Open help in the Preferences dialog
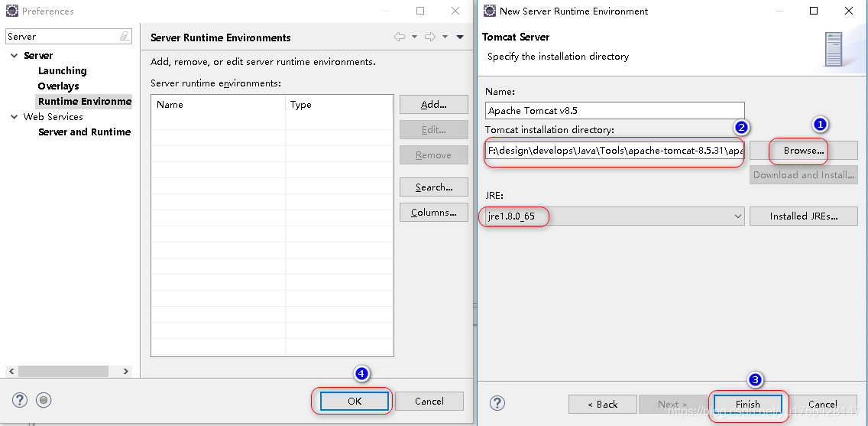Screen dimensions: 868x426 coord(20,400)
